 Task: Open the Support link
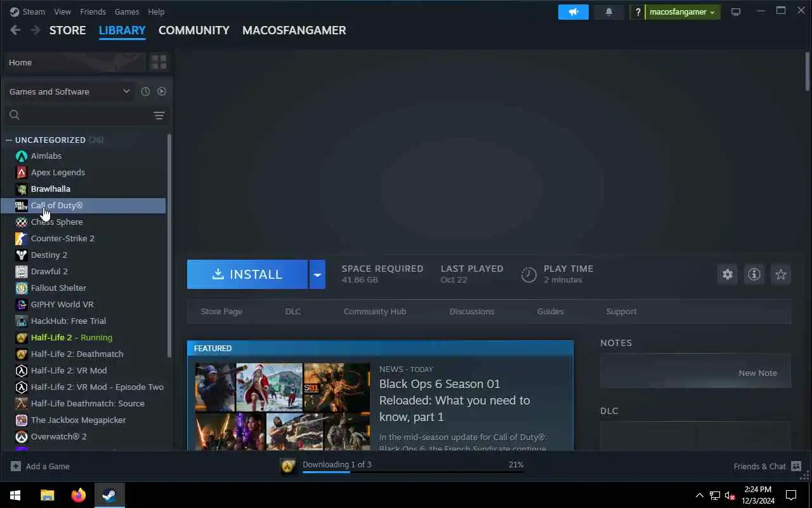621,312
